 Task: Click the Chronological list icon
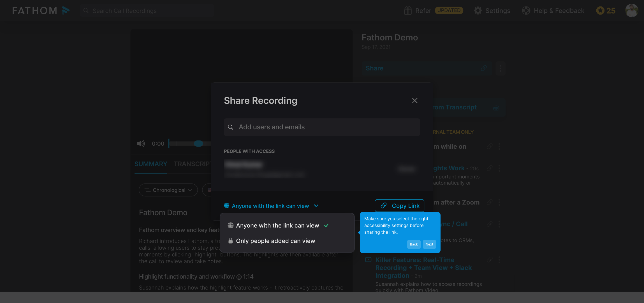coord(148,190)
